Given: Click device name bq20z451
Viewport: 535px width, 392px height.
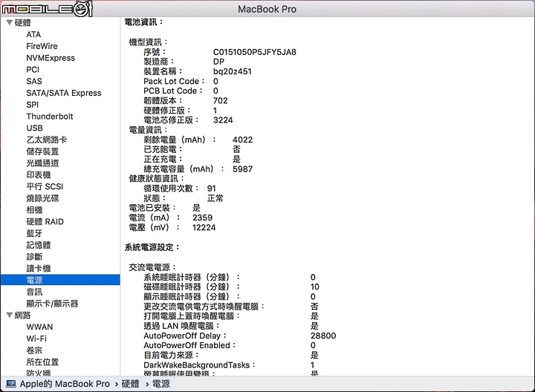Looking at the screenshot, I should click(x=232, y=71).
